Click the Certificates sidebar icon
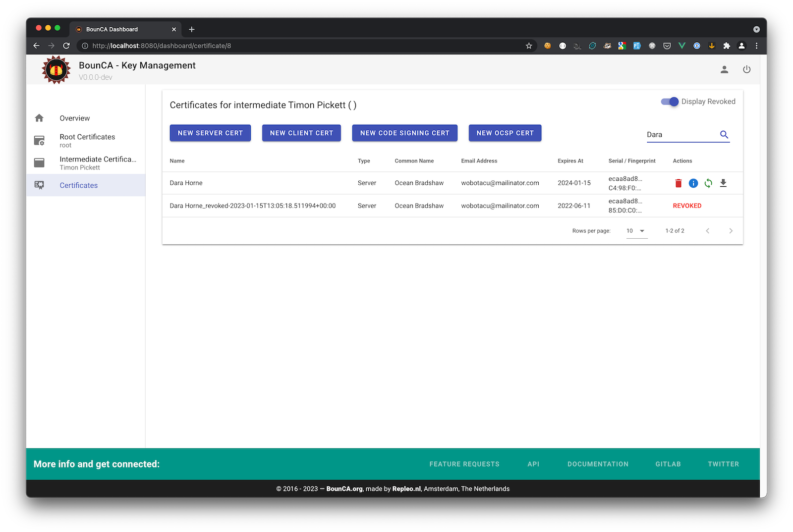Image resolution: width=793 pixels, height=532 pixels. tap(39, 185)
